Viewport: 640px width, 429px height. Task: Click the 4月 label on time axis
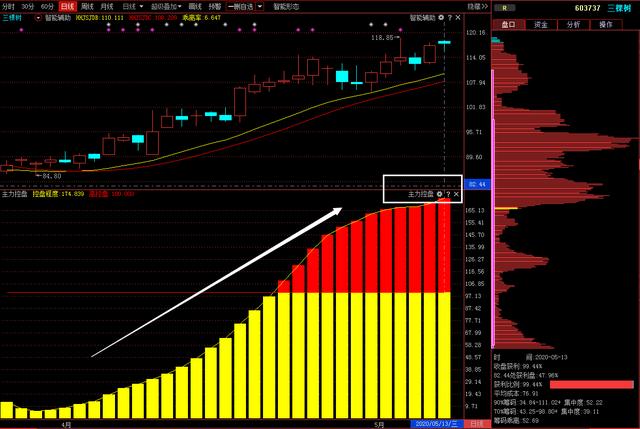click(x=66, y=425)
